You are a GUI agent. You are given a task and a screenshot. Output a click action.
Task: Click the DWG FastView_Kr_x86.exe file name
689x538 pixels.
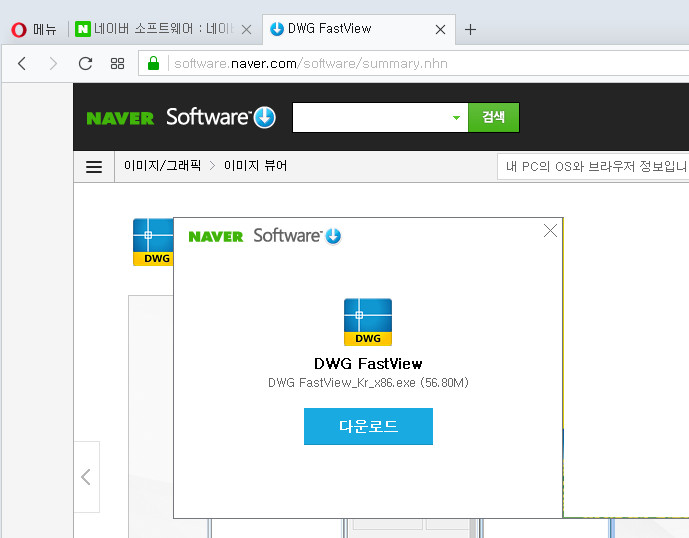[368, 383]
